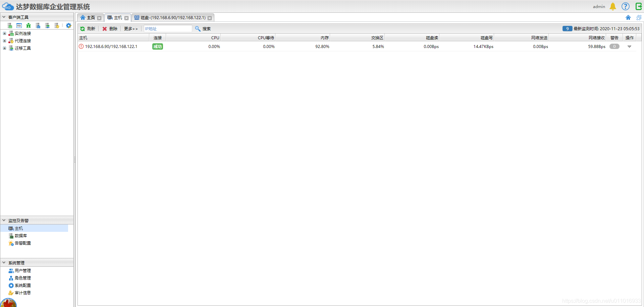Sort by the 磁盘写 column header

point(467,38)
